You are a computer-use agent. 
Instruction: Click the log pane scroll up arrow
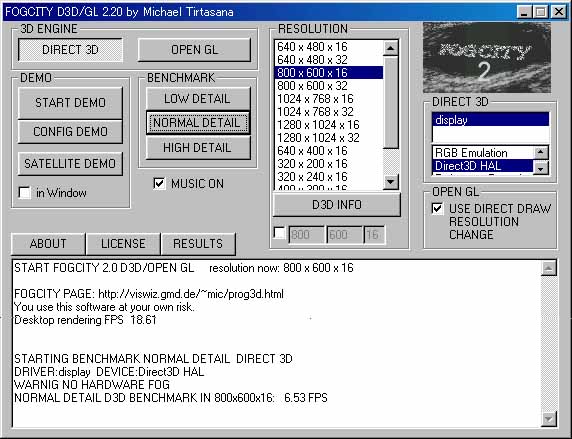549,269
